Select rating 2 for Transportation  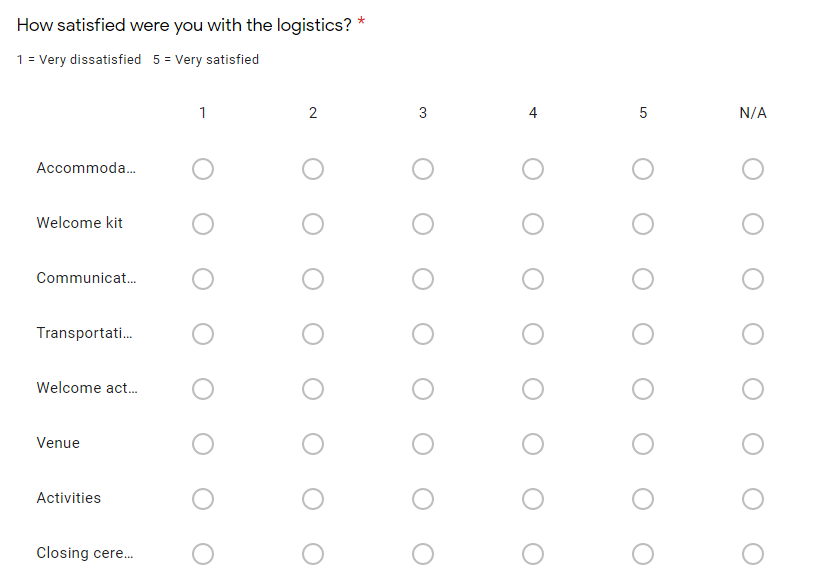click(313, 334)
